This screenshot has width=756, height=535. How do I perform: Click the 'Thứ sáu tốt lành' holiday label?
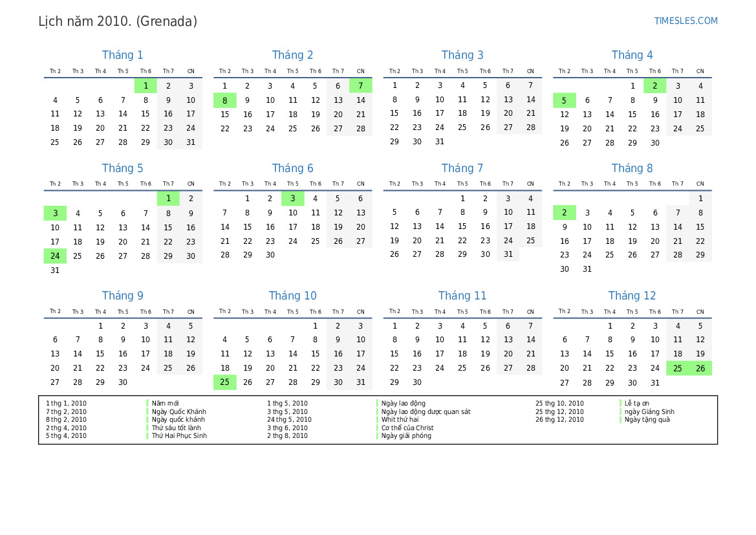[177, 428]
